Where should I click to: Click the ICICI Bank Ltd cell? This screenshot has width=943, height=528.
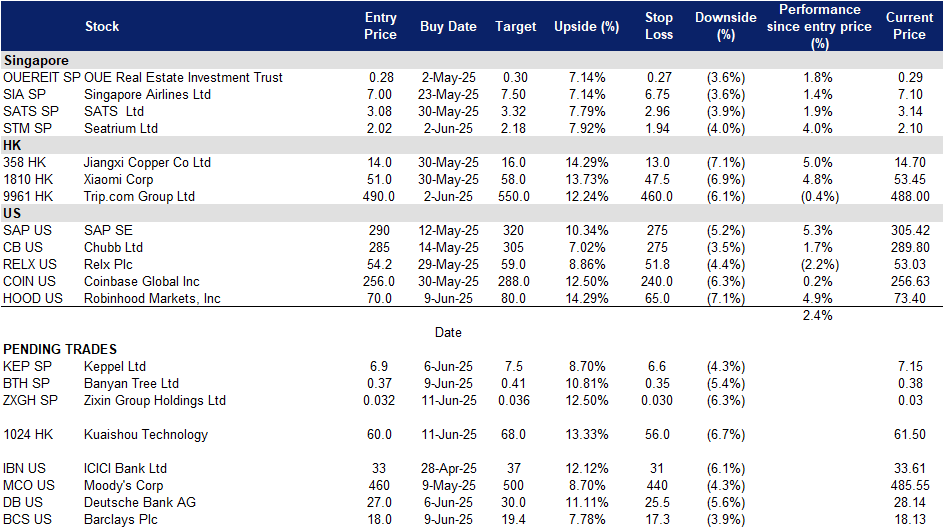click(125, 468)
